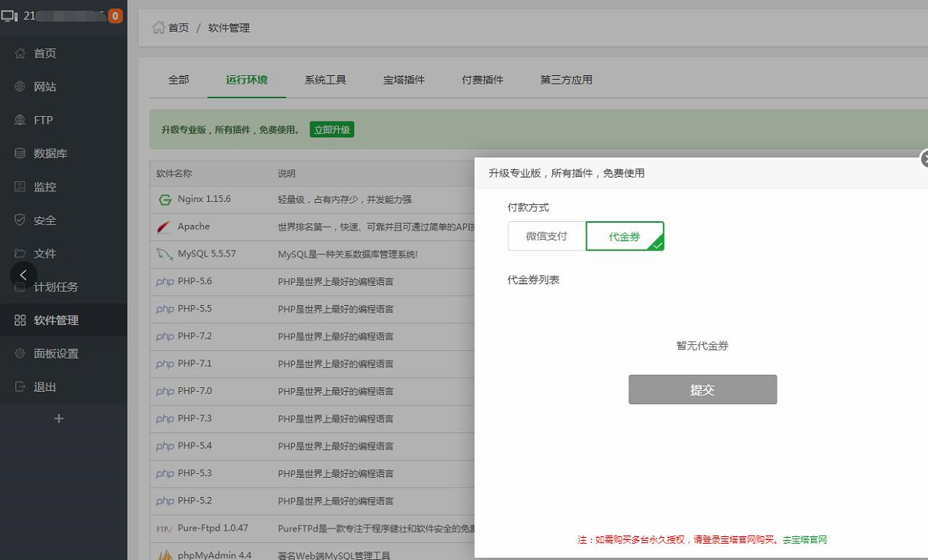928x560 pixels.
Task: Click the 监控 monitor icon
Action: (x=20, y=187)
